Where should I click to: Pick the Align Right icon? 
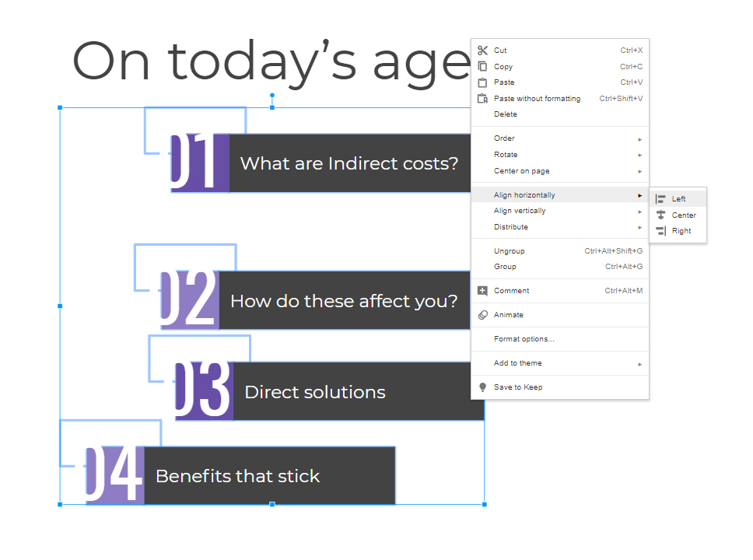click(660, 231)
